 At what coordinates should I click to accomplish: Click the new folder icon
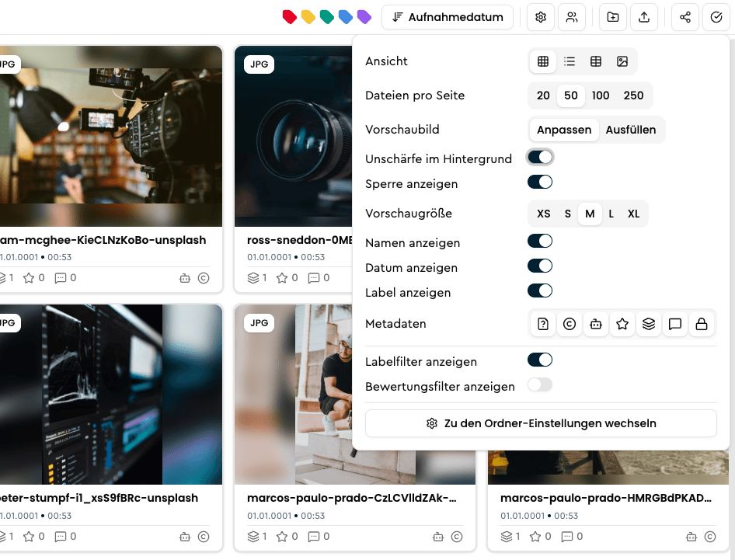(613, 17)
